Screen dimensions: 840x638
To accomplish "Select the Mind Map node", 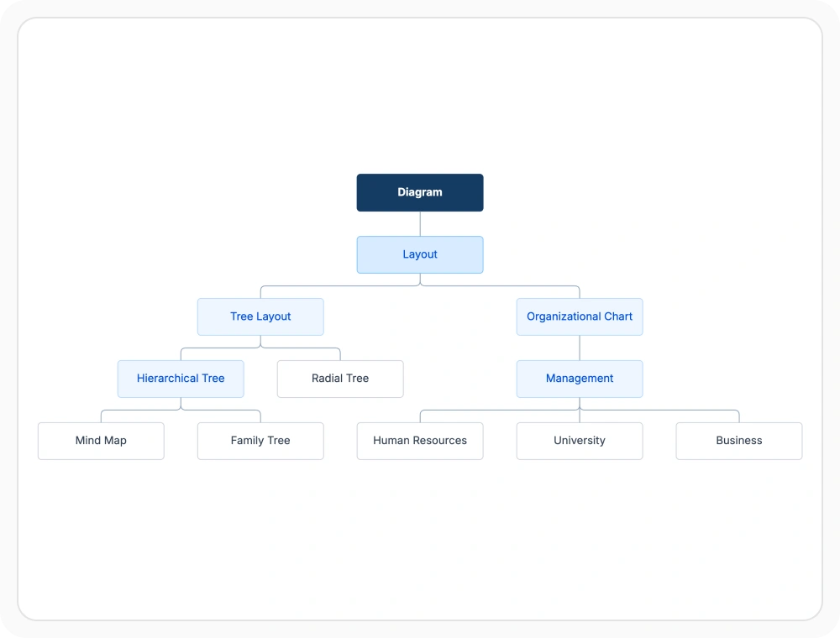I will [x=101, y=441].
